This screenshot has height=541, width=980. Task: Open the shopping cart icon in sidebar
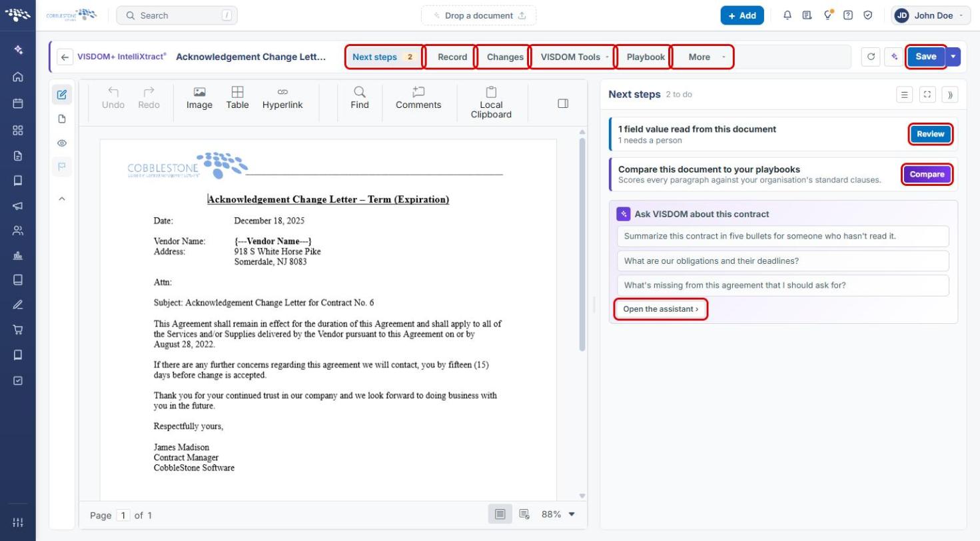tap(18, 329)
